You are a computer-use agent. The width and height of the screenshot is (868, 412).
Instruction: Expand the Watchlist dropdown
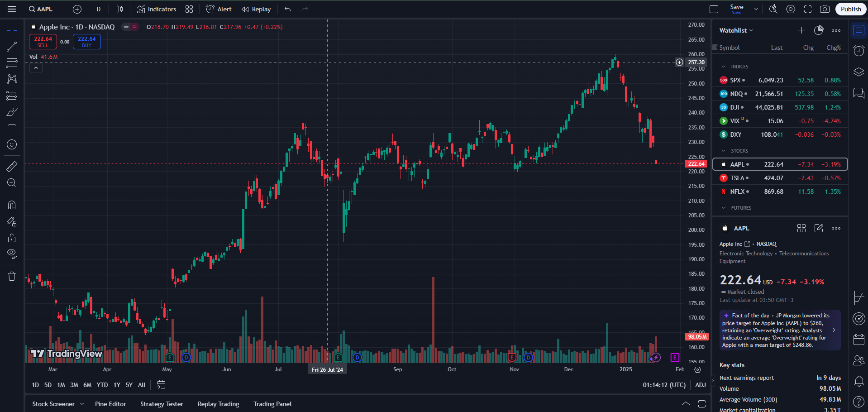click(736, 30)
